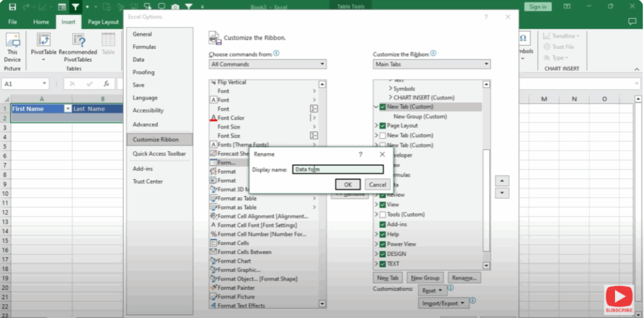The height and width of the screenshot is (318, 644).
Task: Open the Import/Export dropdown button
Action: [443, 303]
